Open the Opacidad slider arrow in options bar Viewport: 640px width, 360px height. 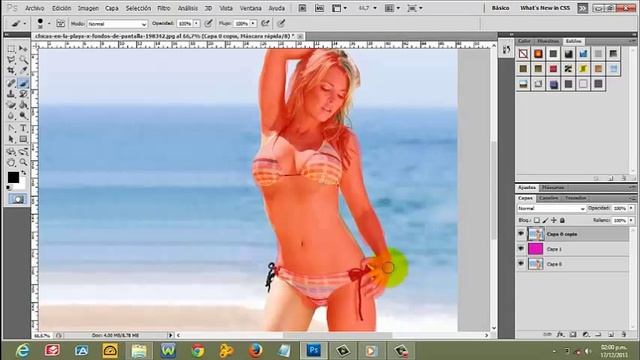tap(197, 24)
